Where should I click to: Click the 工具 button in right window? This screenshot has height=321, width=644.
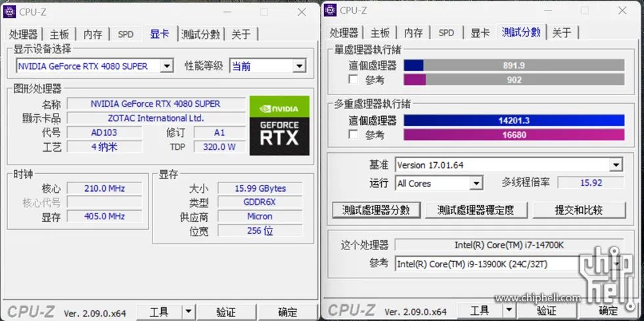click(x=480, y=310)
